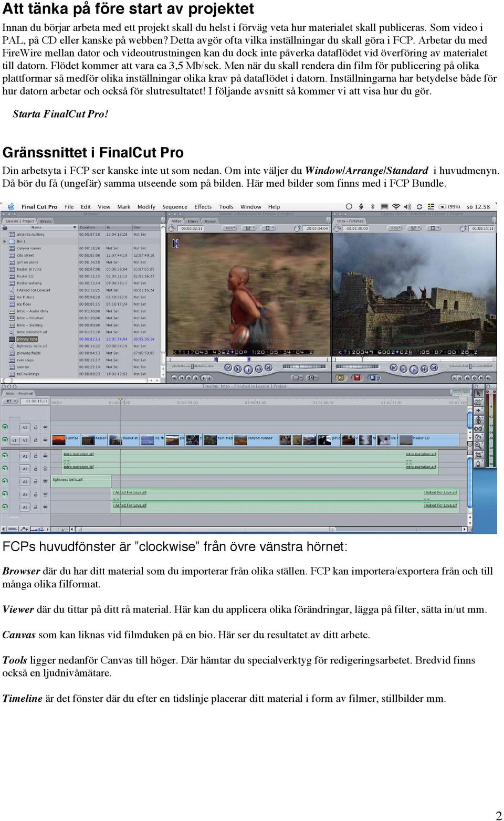Open the Viewer zoom percentage pop-up

click(x=230, y=228)
